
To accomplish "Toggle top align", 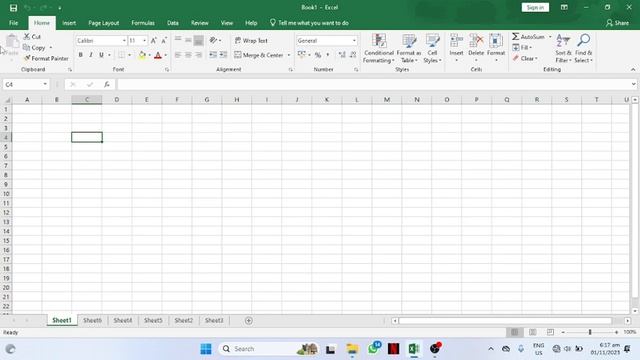I will tap(178, 40).
